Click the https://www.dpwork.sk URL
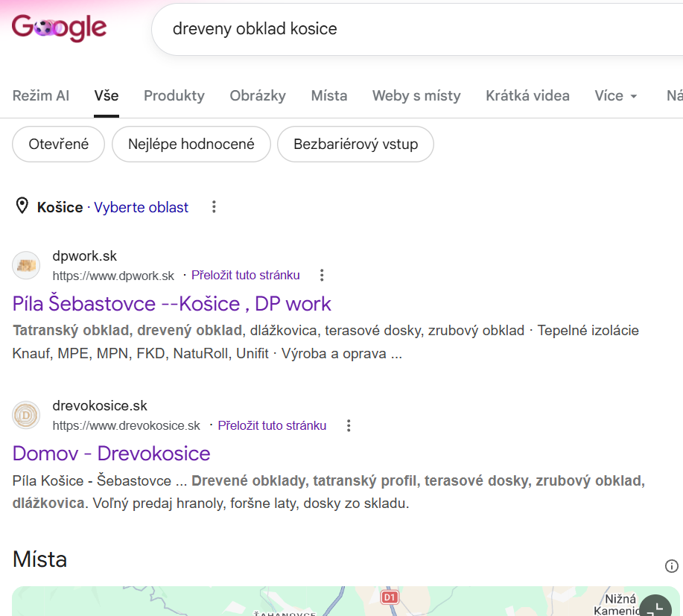 (113, 276)
